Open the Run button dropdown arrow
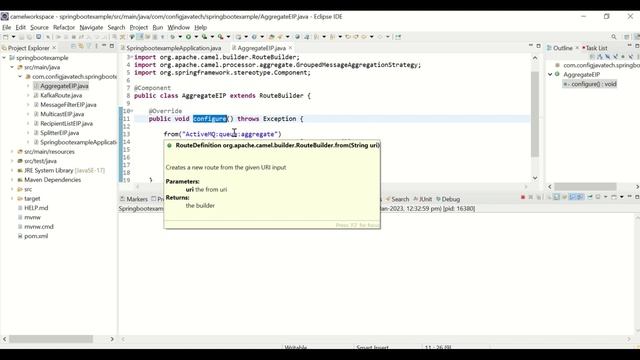Screen dimensions: 640x360 point(196,37)
